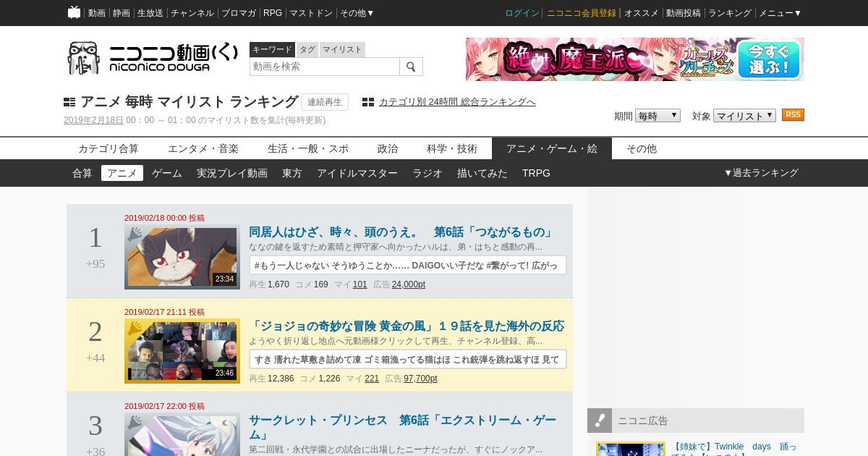Go to ブロマガ in the top bar
Viewport: 868px width, 456px height.
click(x=239, y=13)
